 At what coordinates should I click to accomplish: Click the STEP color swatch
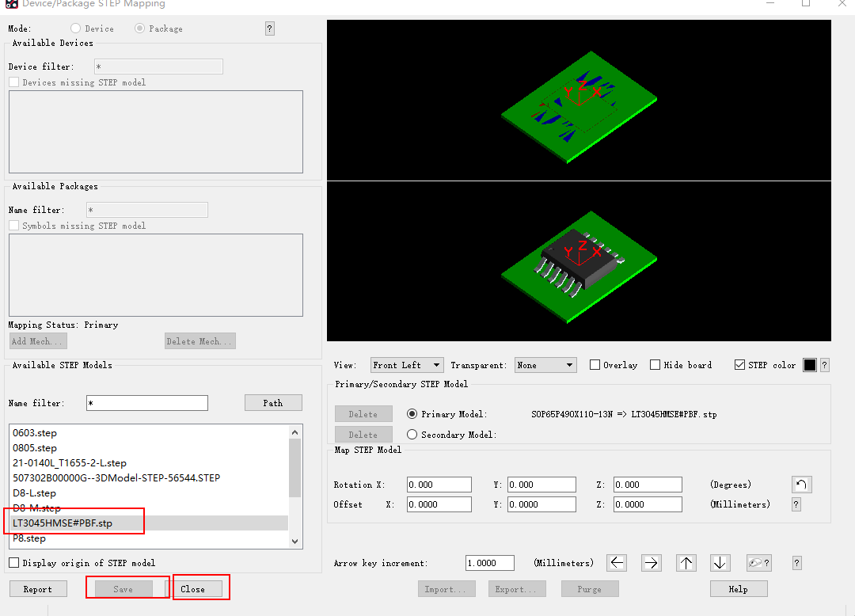pyautogui.click(x=808, y=364)
